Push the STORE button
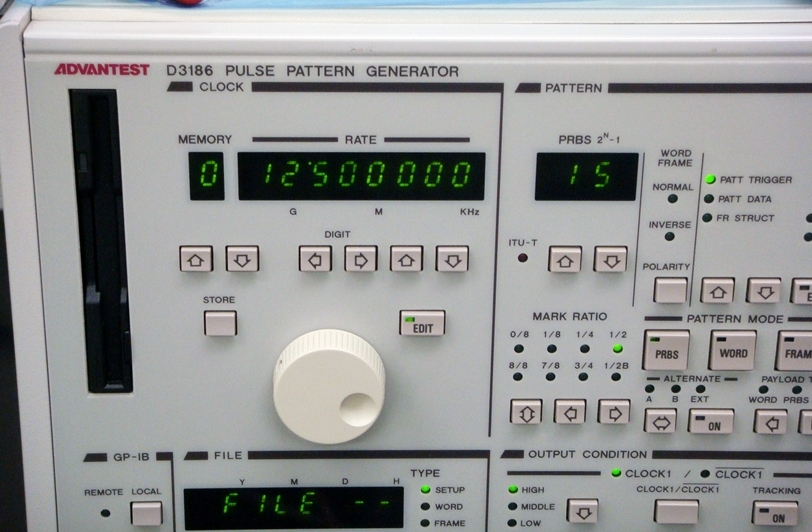812x532 pixels. click(220, 323)
